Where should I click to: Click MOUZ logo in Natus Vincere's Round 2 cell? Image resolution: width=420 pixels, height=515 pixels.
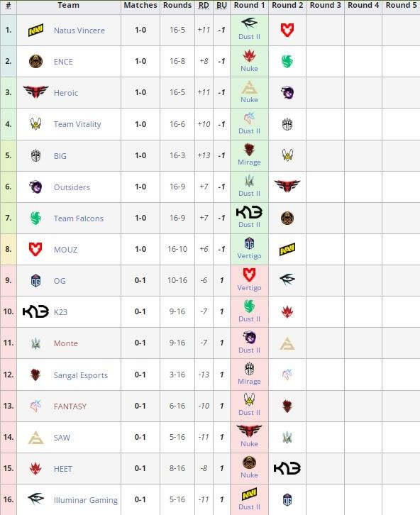pyautogui.click(x=287, y=31)
